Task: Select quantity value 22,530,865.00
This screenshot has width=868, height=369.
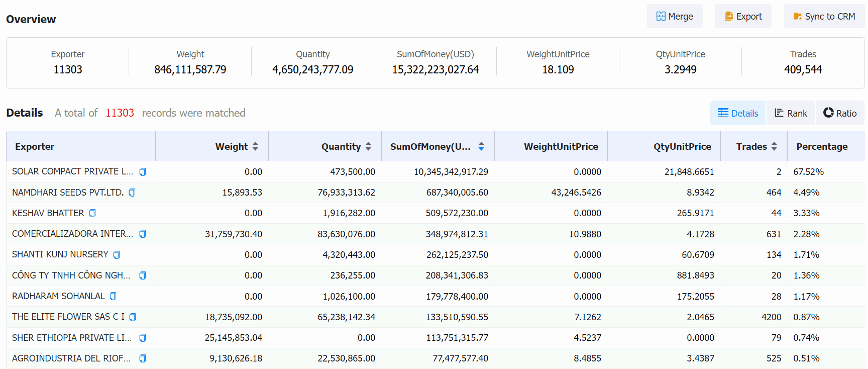Action: click(347, 358)
